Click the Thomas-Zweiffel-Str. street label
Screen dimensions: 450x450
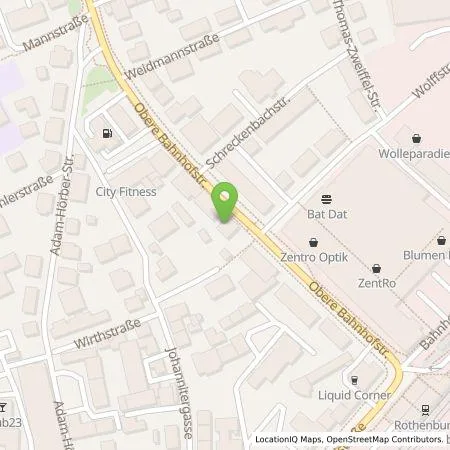tap(357, 55)
